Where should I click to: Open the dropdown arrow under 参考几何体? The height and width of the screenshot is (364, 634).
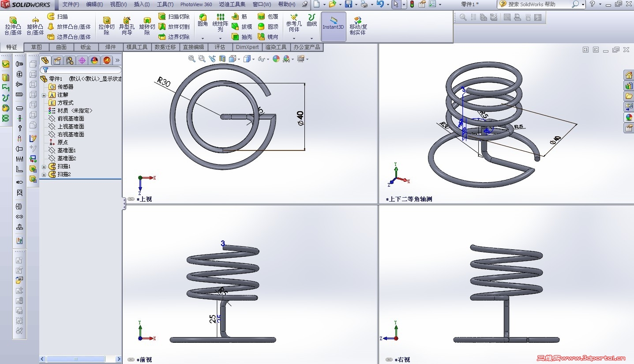click(x=294, y=38)
